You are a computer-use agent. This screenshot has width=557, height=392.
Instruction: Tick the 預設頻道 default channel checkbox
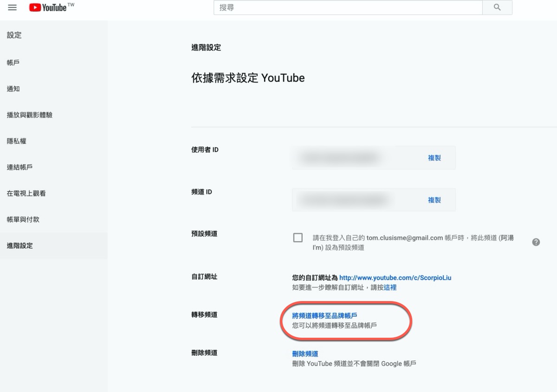(x=298, y=238)
